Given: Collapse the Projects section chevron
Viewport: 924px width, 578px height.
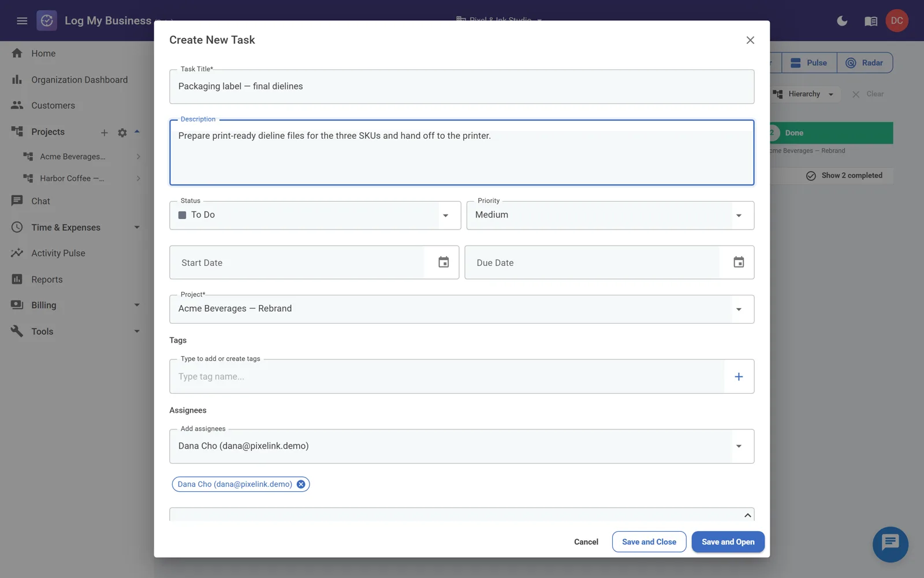Looking at the screenshot, I should click(x=137, y=132).
